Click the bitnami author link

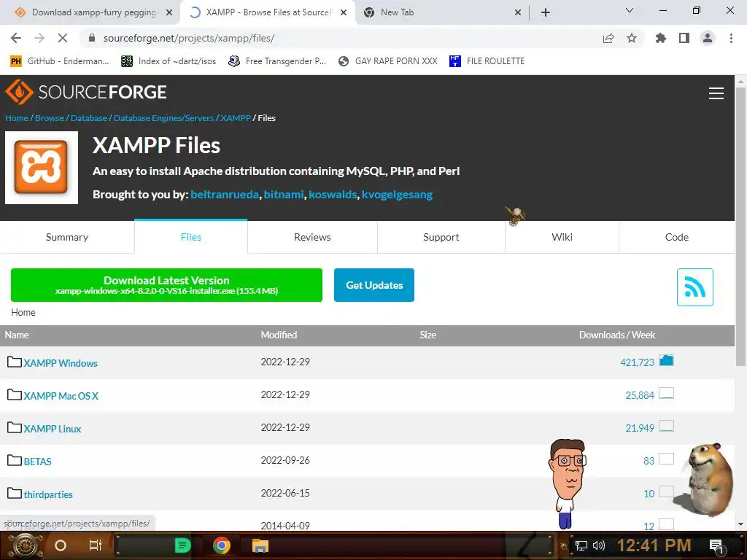[284, 194]
